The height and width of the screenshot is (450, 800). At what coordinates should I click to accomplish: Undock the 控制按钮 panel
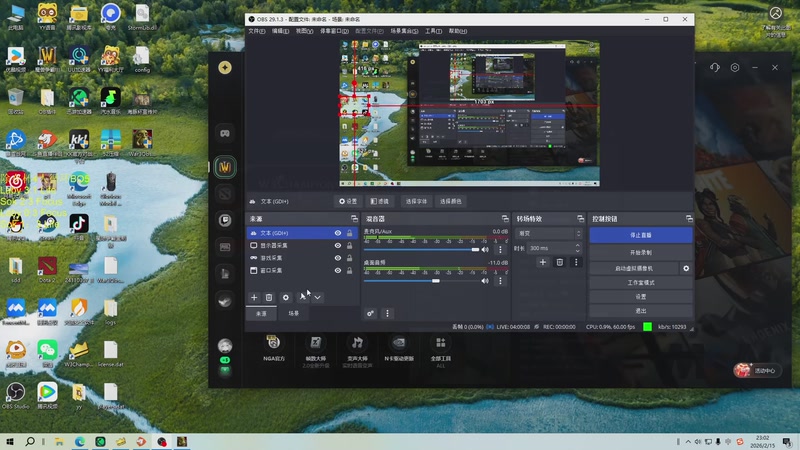[689, 218]
